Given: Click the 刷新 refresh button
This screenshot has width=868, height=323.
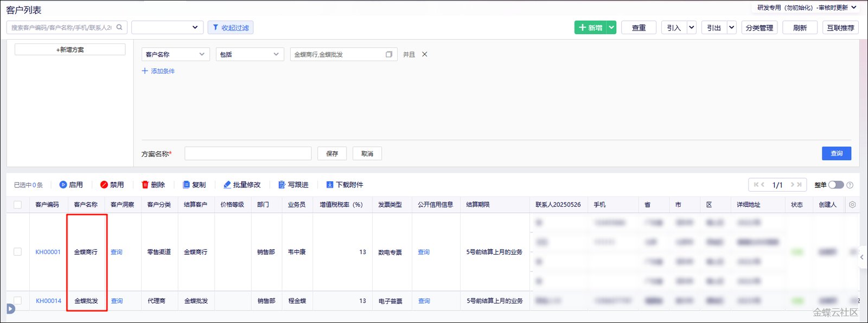Looking at the screenshot, I should tap(800, 28).
